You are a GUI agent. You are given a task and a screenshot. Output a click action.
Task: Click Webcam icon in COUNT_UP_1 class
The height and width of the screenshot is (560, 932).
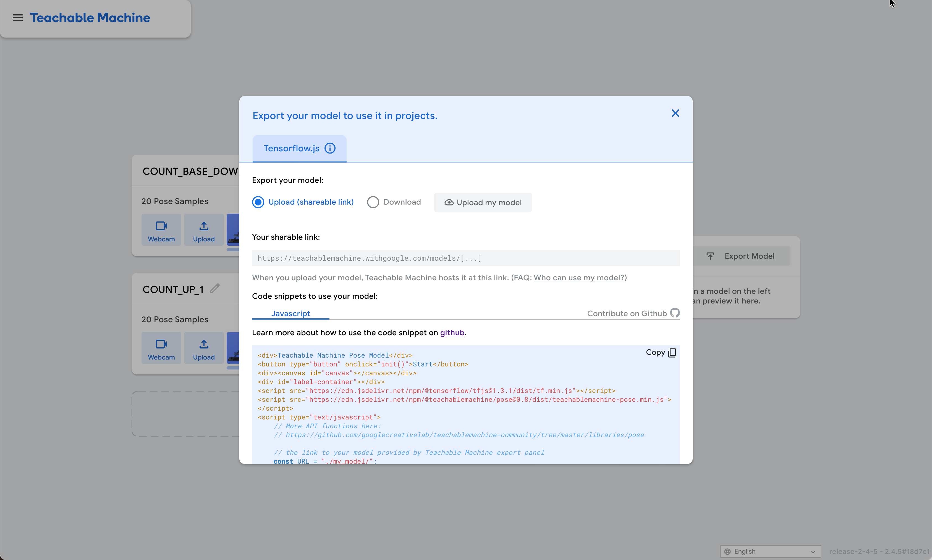click(x=161, y=348)
